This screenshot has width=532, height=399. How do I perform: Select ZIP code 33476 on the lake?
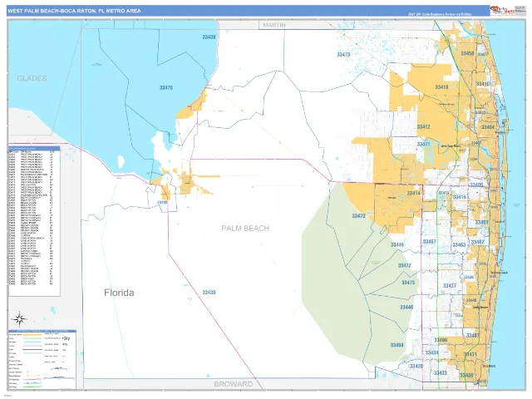pos(166,87)
